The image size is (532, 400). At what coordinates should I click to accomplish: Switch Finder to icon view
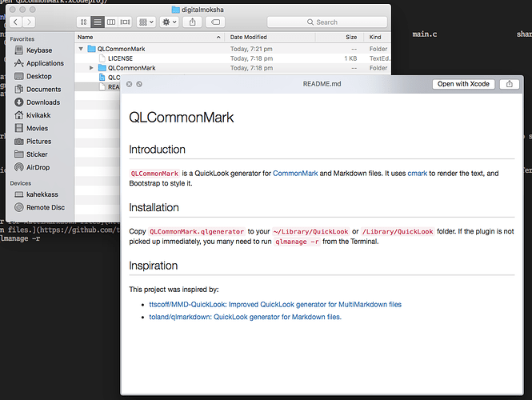tap(84, 22)
